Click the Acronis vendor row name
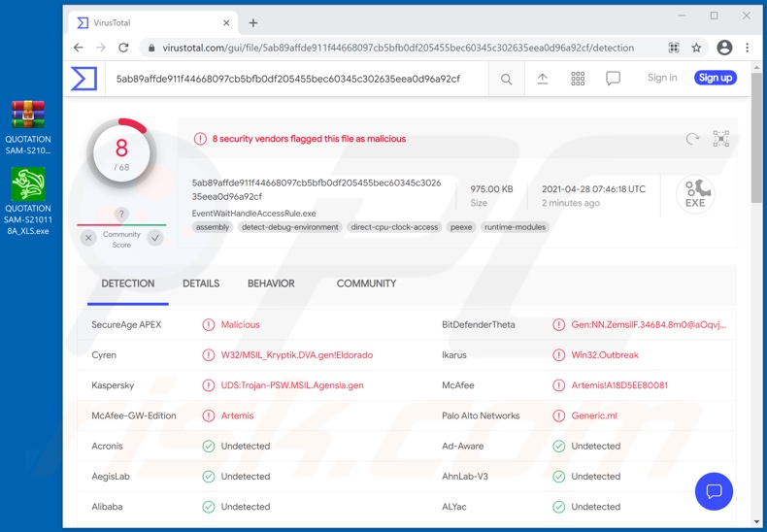Screen dimensions: 767x532 click(107, 446)
